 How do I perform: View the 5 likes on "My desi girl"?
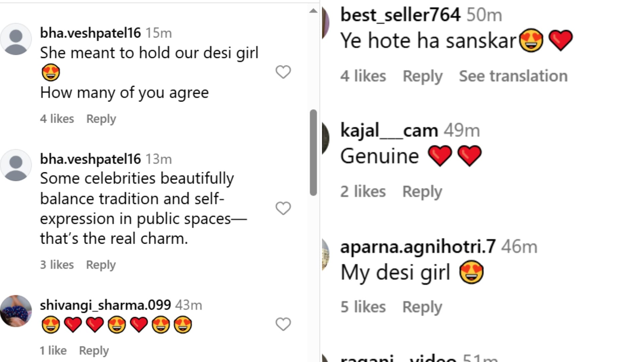(x=363, y=307)
